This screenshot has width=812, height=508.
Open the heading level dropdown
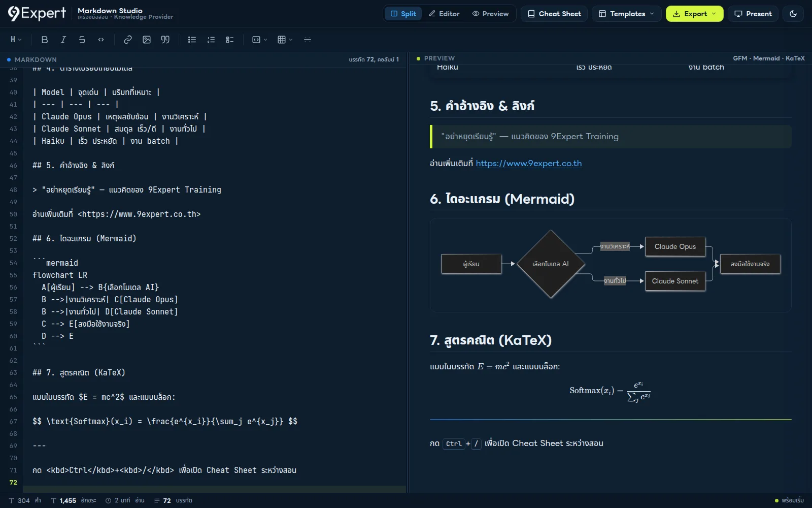click(x=16, y=40)
